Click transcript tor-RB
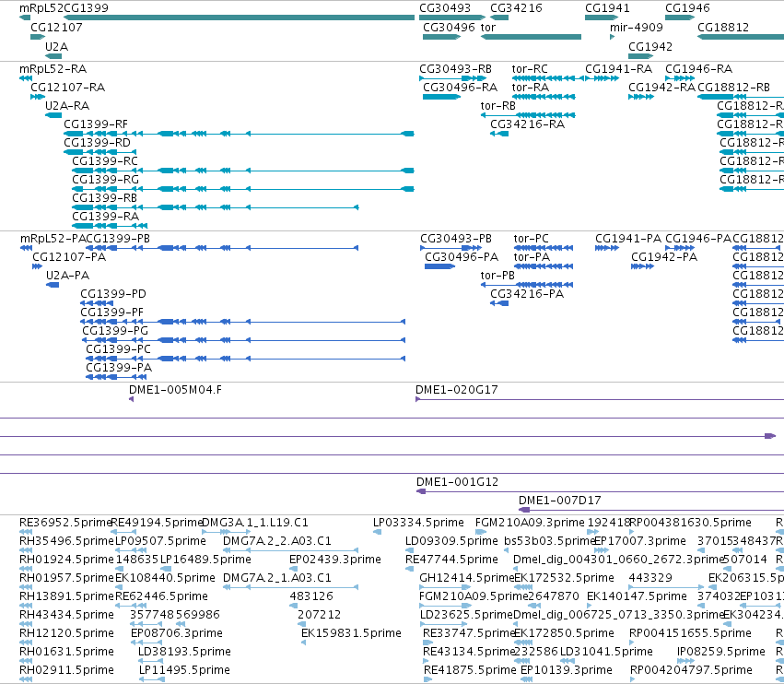 [498, 106]
